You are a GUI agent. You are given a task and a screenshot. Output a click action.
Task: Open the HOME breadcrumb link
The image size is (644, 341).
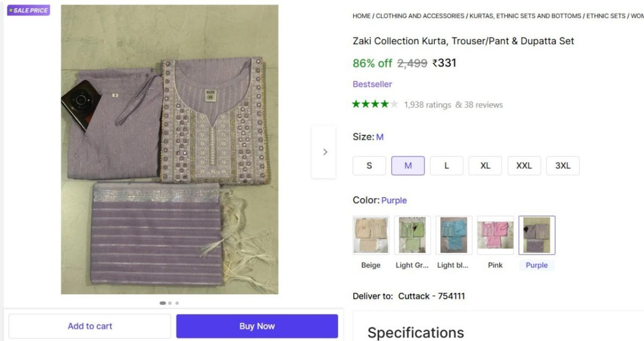point(360,16)
